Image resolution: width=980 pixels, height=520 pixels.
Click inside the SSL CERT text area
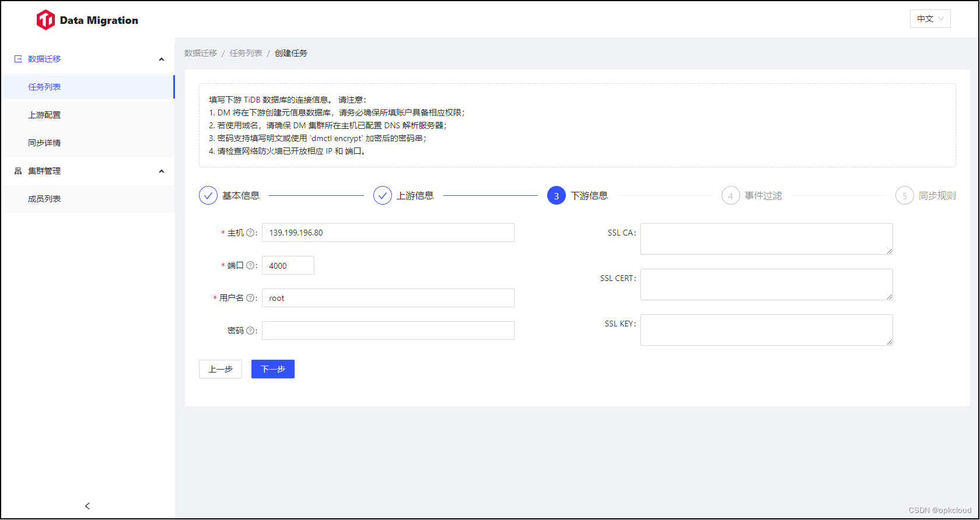point(766,284)
